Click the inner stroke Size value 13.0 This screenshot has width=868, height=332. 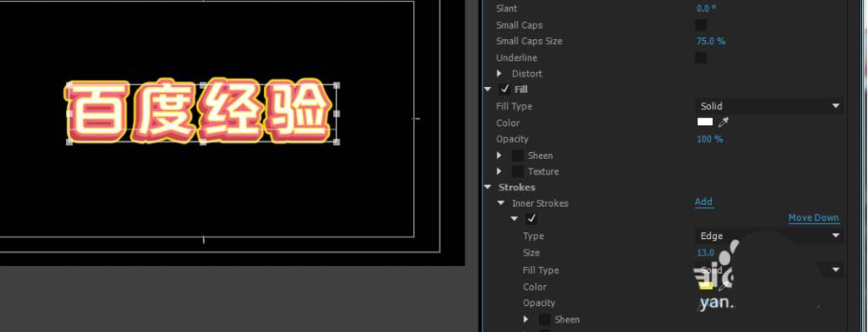[x=705, y=253]
